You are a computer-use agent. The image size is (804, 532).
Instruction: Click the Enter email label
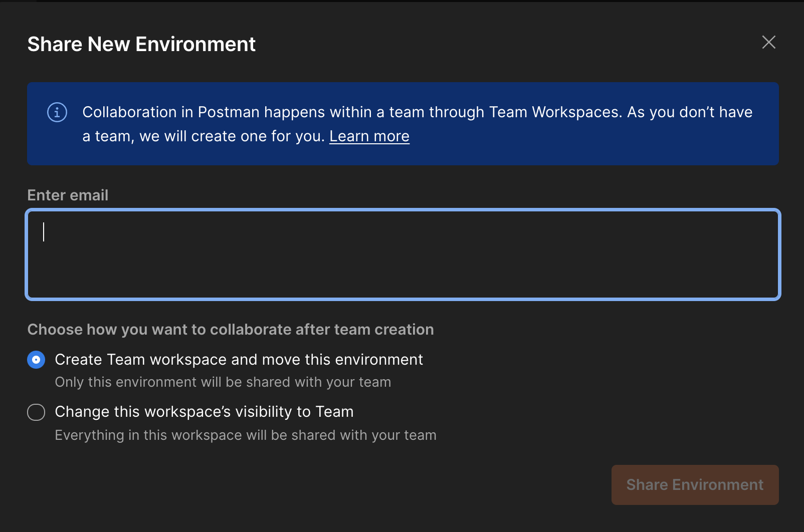point(68,195)
